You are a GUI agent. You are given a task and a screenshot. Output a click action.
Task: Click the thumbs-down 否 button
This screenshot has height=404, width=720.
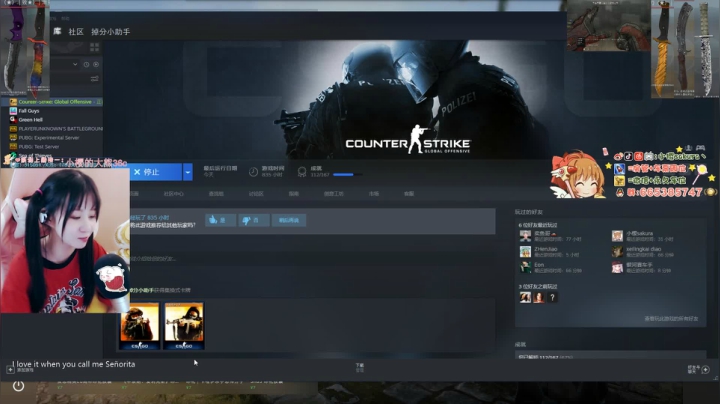tap(253, 220)
